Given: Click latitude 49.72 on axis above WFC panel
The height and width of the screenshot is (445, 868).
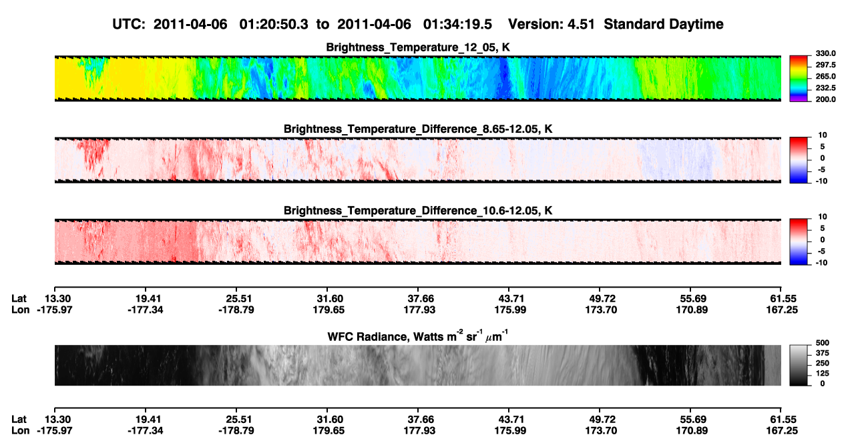Looking at the screenshot, I should [600, 298].
